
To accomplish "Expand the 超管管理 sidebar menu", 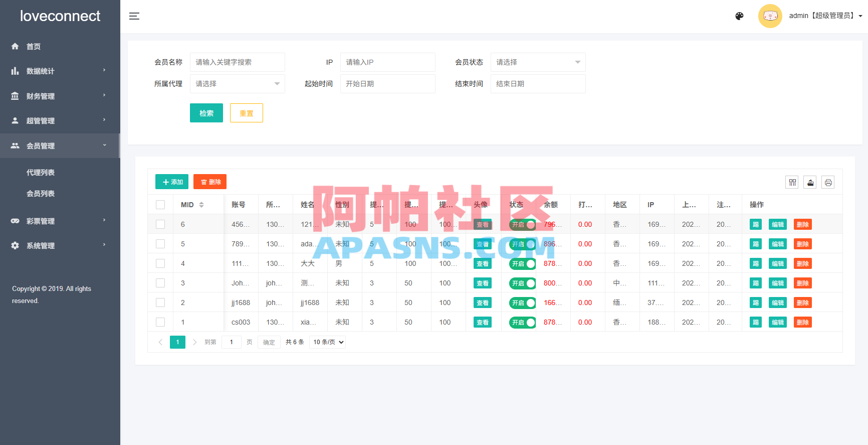I will (x=60, y=120).
